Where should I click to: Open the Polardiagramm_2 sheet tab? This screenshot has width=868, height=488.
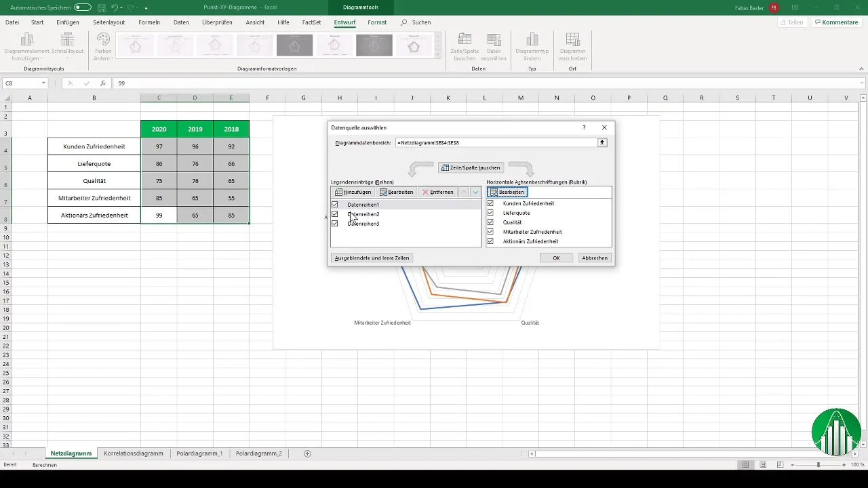pos(259,453)
